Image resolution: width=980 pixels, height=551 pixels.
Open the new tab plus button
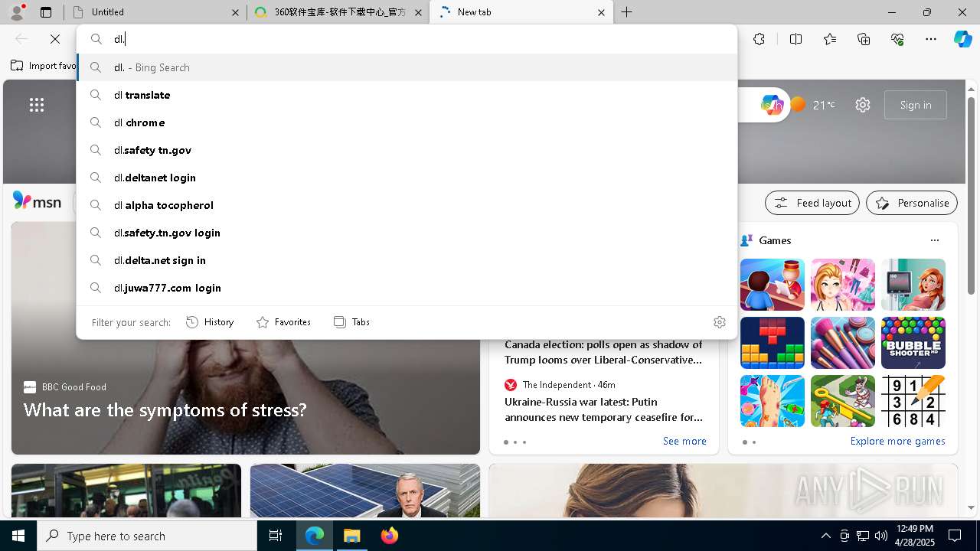click(627, 12)
